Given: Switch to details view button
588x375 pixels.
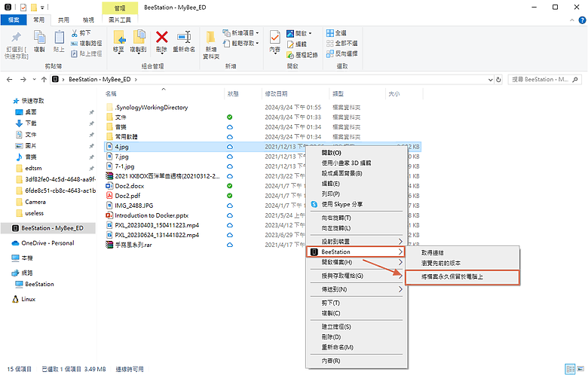Looking at the screenshot, I should (570, 369).
